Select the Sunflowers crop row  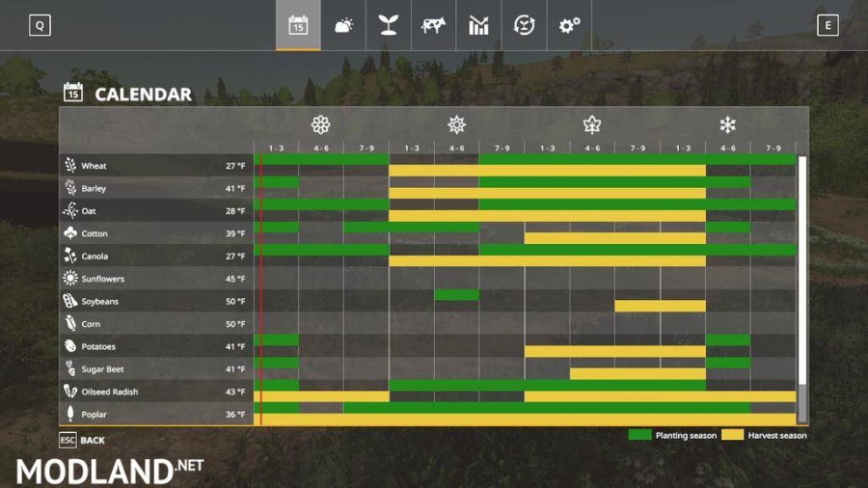[428, 279]
